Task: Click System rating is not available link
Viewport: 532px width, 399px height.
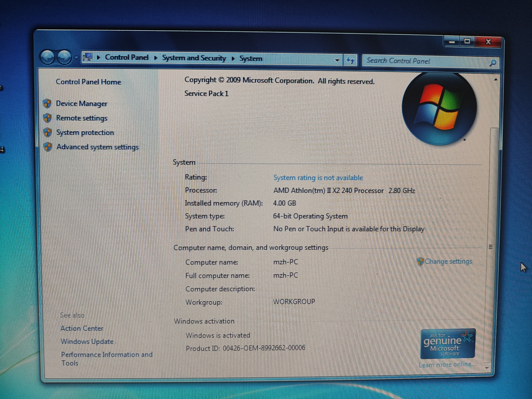Action: pyautogui.click(x=318, y=178)
